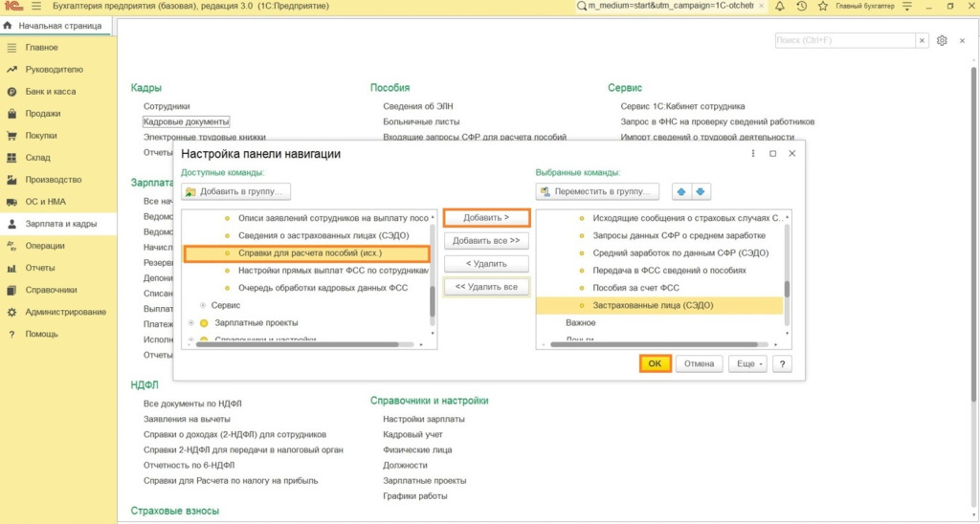This screenshot has width=980, height=524.
Task: Click the settings gear near search field
Action: pos(942,40)
